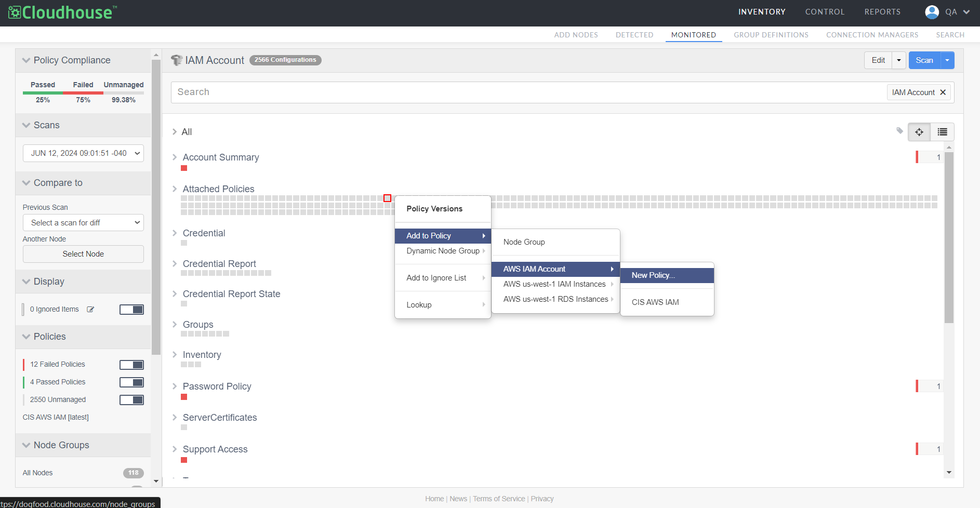Toggle the 12 Failed Policies switch
The image size is (980, 508).
pyautogui.click(x=131, y=365)
